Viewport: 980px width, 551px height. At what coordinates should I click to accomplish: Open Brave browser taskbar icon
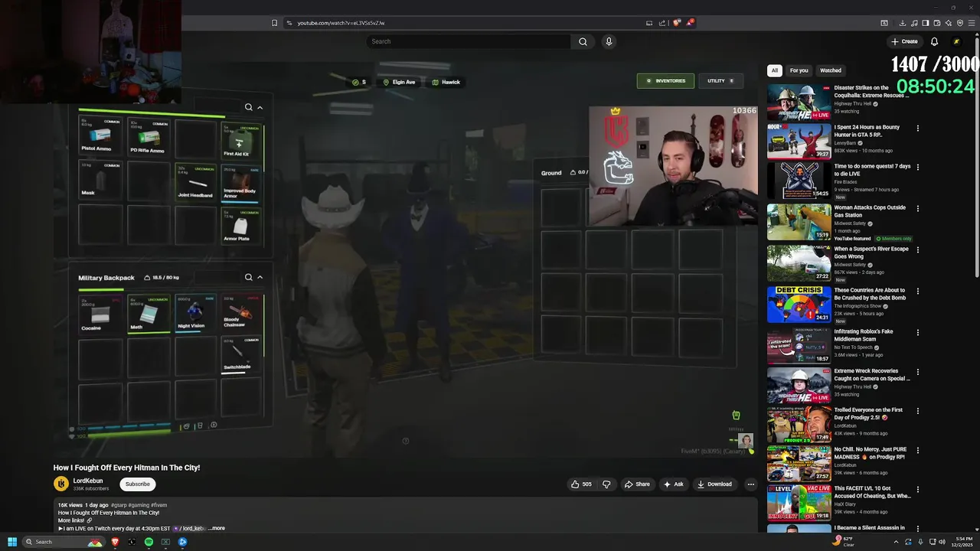[x=116, y=542]
